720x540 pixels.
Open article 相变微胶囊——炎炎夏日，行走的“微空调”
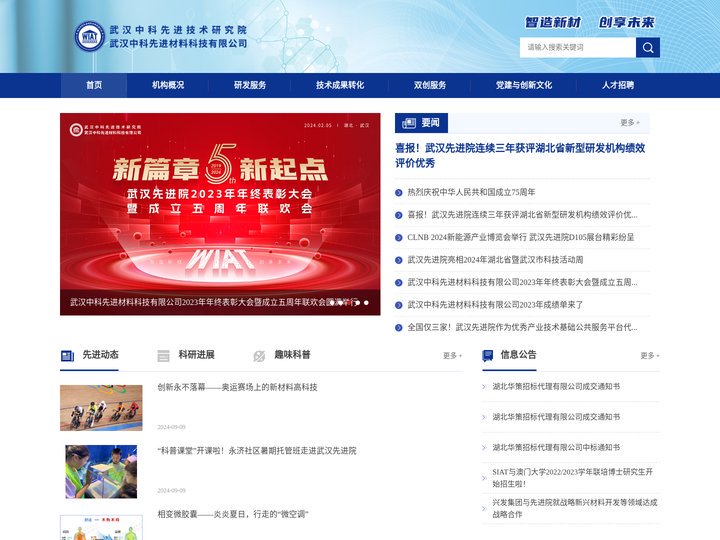(x=233, y=514)
